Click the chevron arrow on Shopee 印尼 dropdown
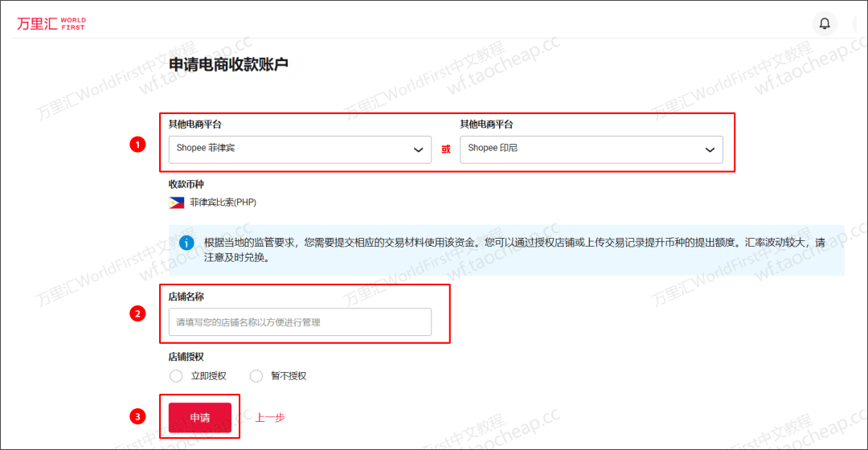The width and height of the screenshot is (868, 450). coord(710,149)
